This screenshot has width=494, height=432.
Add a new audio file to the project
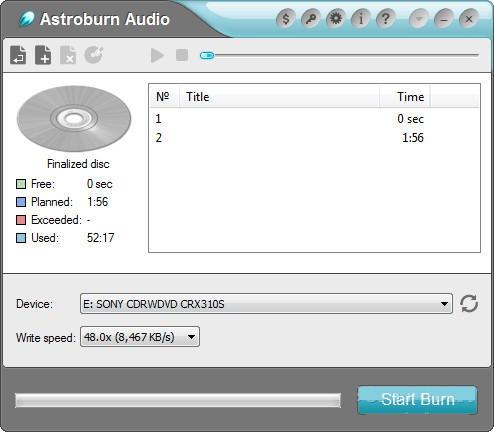pyautogui.click(x=43, y=55)
